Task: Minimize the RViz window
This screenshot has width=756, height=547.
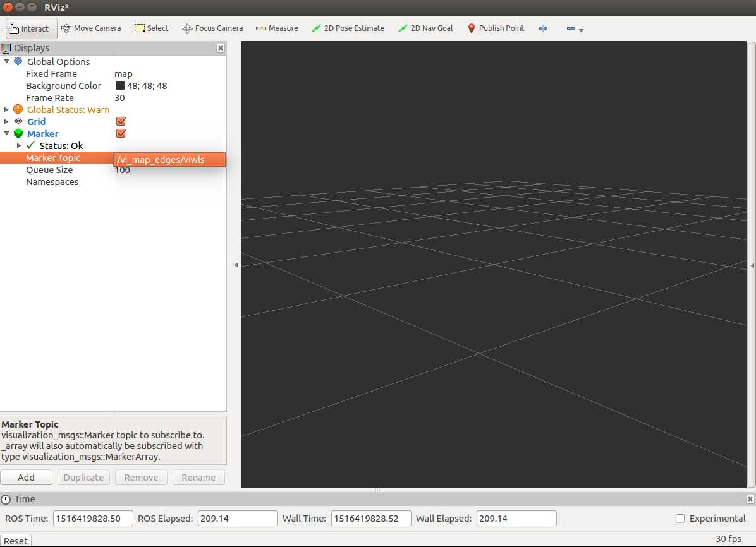Action: (20, 7)
